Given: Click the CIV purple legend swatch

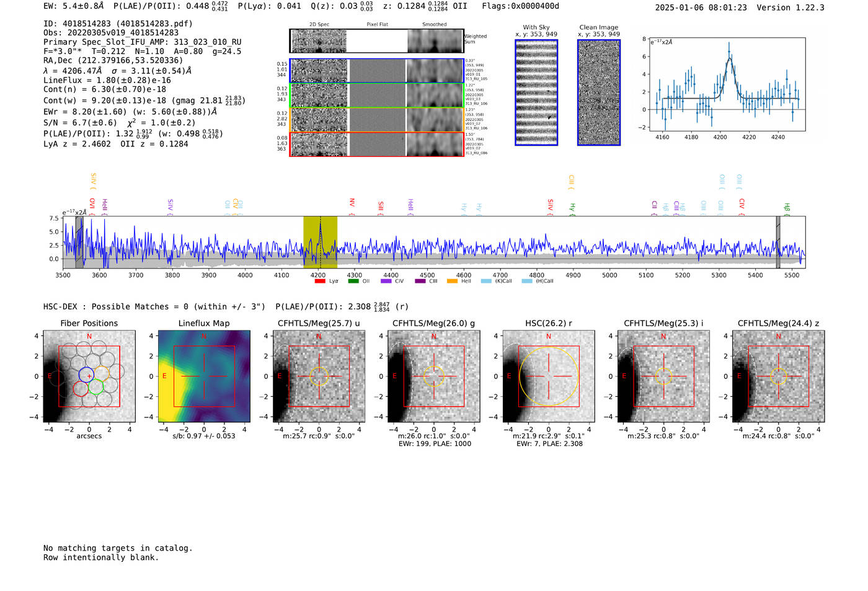Looking at the screenshot, I should 386,281.
